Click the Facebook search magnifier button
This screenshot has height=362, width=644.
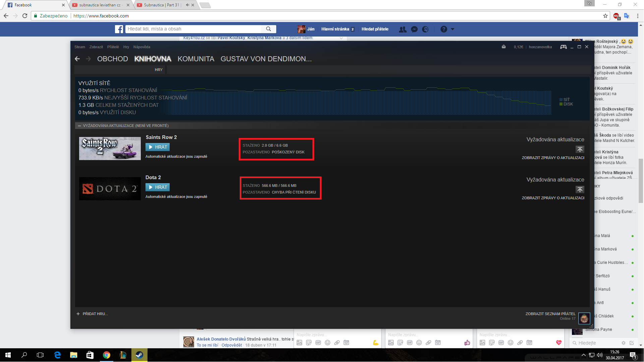[269, 29]
